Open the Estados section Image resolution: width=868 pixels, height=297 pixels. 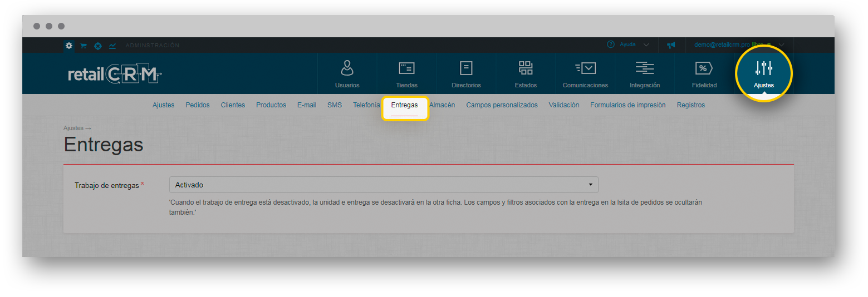tap(526, 74)
